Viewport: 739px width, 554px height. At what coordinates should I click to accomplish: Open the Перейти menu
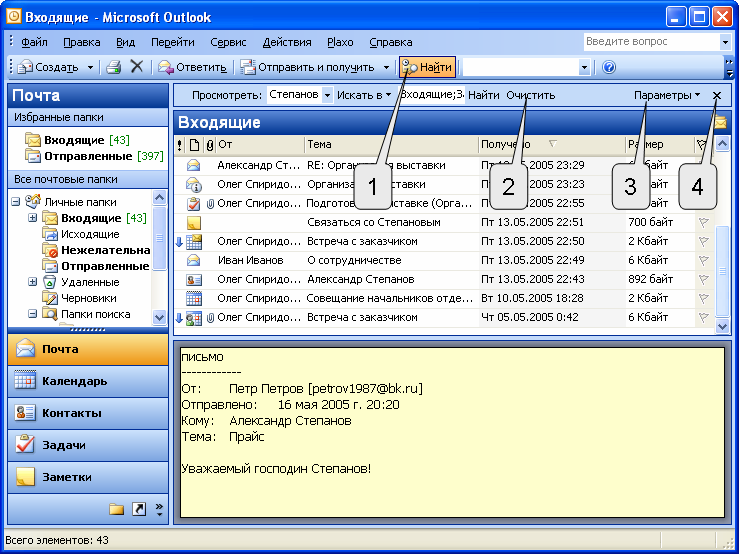[x=172, y=42]
